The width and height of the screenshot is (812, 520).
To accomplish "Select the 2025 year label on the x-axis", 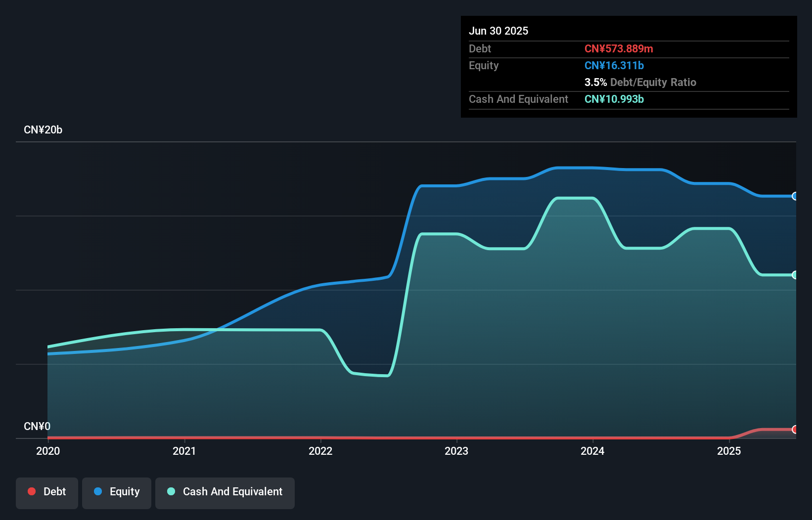I will (x=729, y=451).
